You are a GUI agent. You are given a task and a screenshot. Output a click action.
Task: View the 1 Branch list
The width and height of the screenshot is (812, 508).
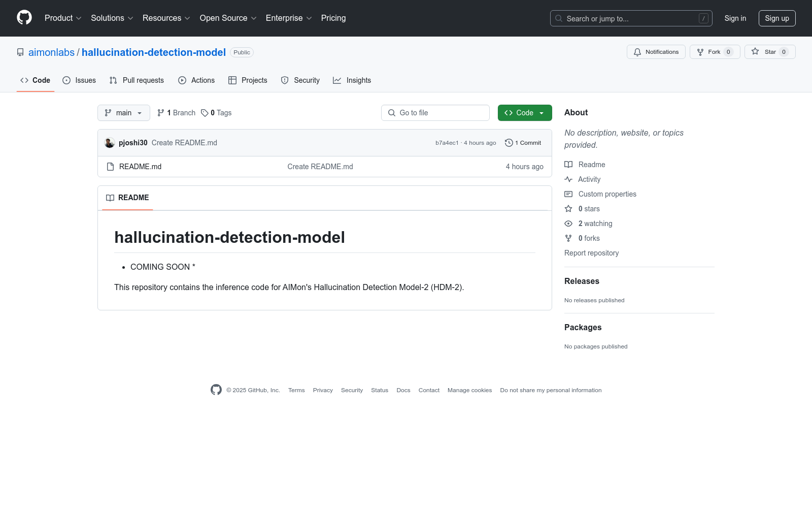click(x=176, y=113)
